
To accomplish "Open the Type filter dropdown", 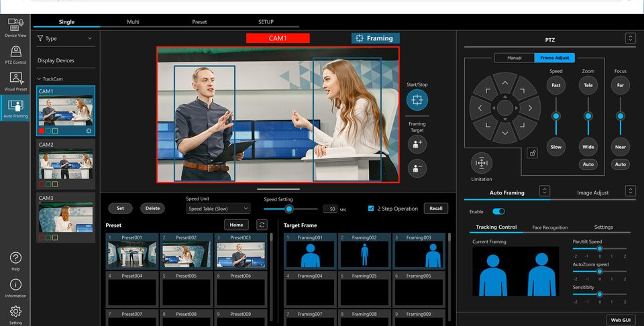I will pos(65,38).
